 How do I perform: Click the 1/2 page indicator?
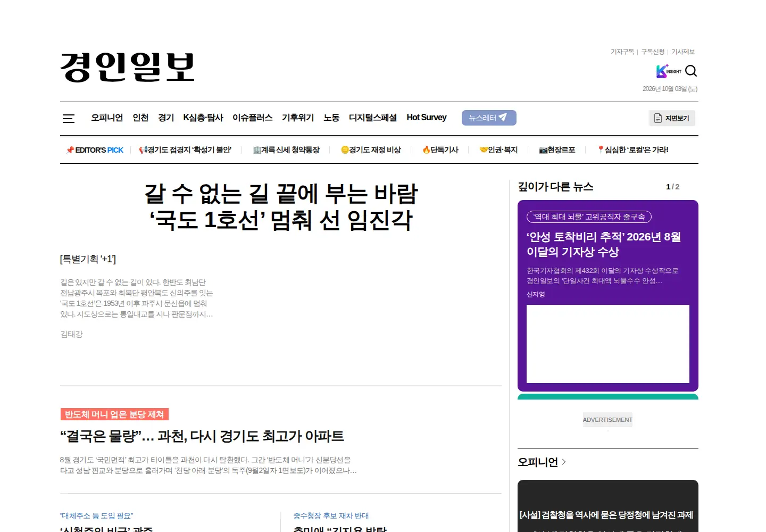tap(672, 187)
